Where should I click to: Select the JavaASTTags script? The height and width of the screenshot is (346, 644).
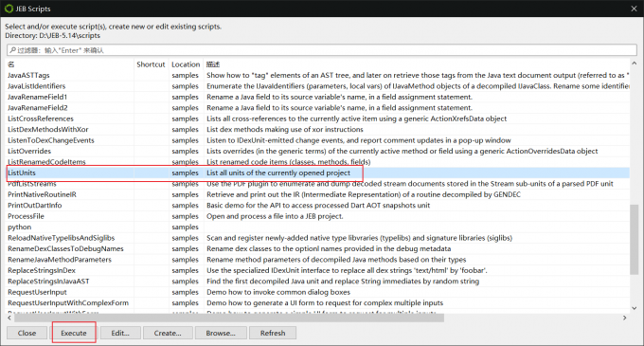click(28, 75)
